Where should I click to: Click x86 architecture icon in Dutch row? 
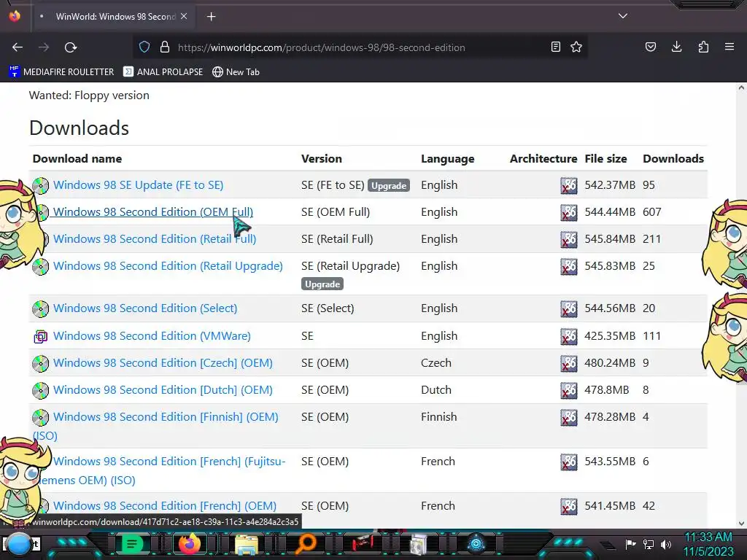pos(569,391)
